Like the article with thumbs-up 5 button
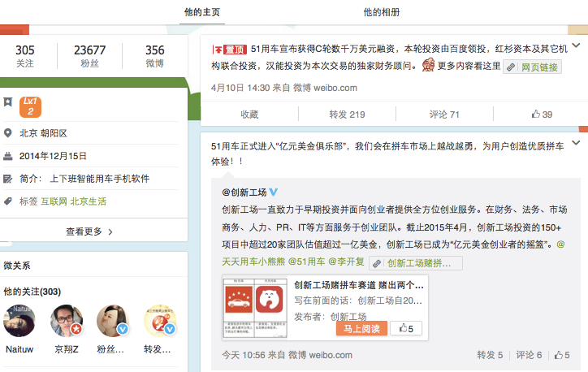 coord(406,328)
